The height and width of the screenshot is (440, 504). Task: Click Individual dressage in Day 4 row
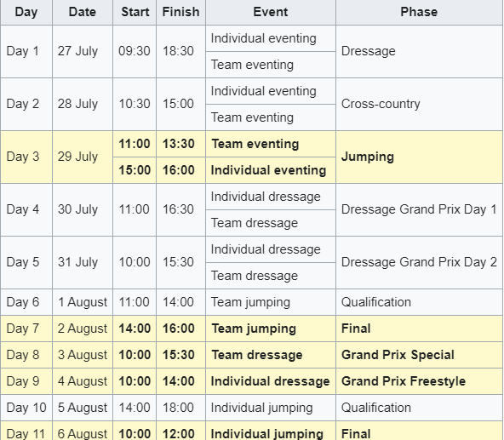(271, 197)
